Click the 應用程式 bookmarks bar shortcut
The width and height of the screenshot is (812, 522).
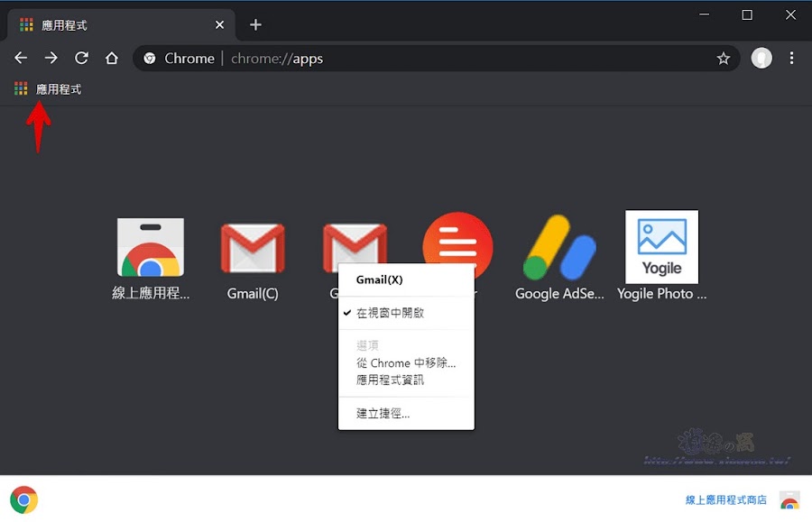(48, 89)
